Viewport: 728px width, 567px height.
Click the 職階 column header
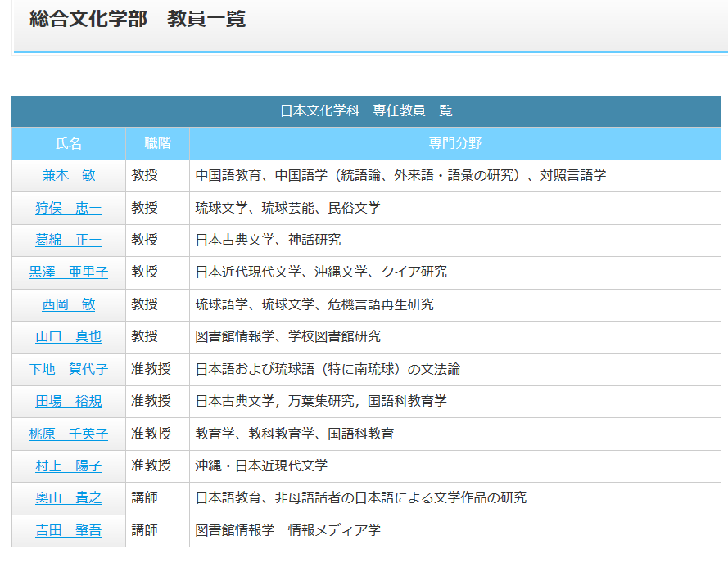tap(157, 144)
